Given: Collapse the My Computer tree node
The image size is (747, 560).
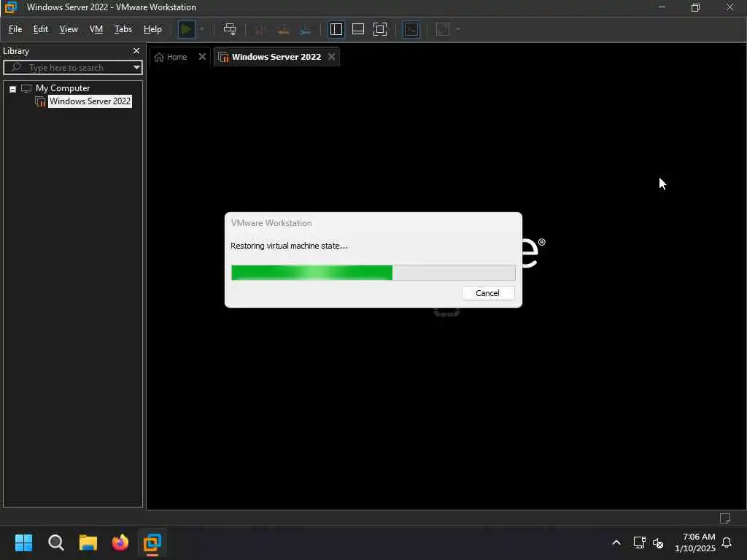Looking at the screenshot, I should click(13, 89).
